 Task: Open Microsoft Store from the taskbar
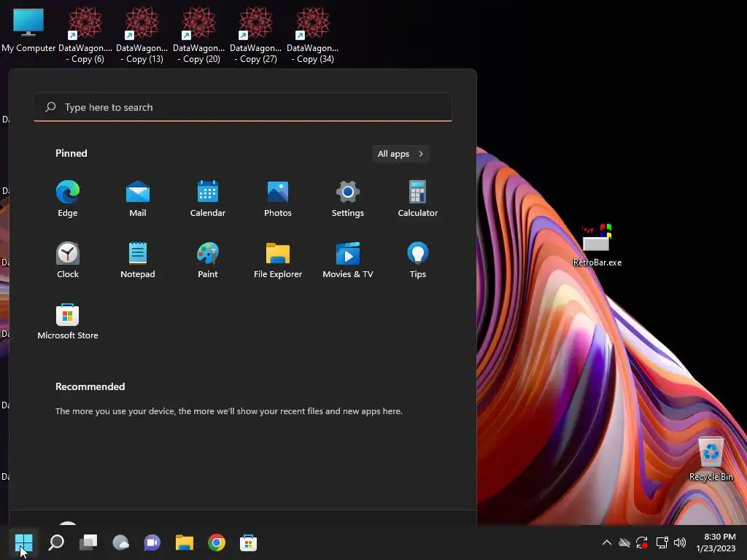pyautogui.click(x=248, y=542)
